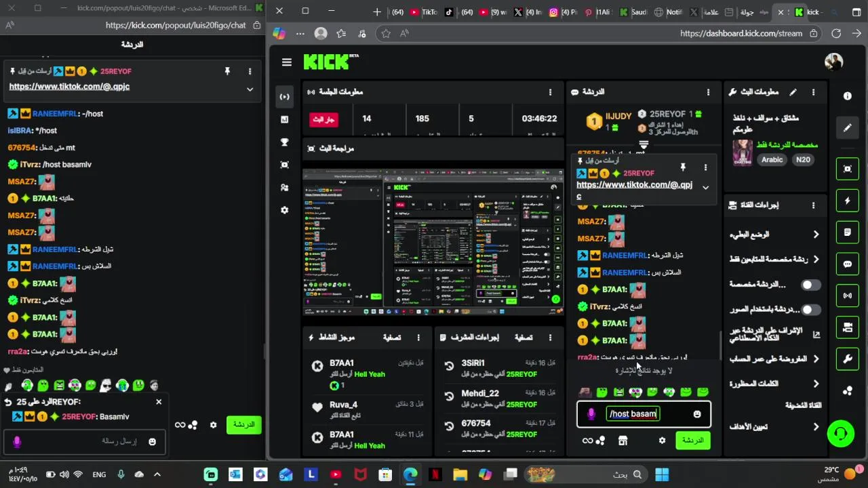
Task: Expand the pinned message in dashboard chat
Action: pyautogui.click(x=705, y=188)
